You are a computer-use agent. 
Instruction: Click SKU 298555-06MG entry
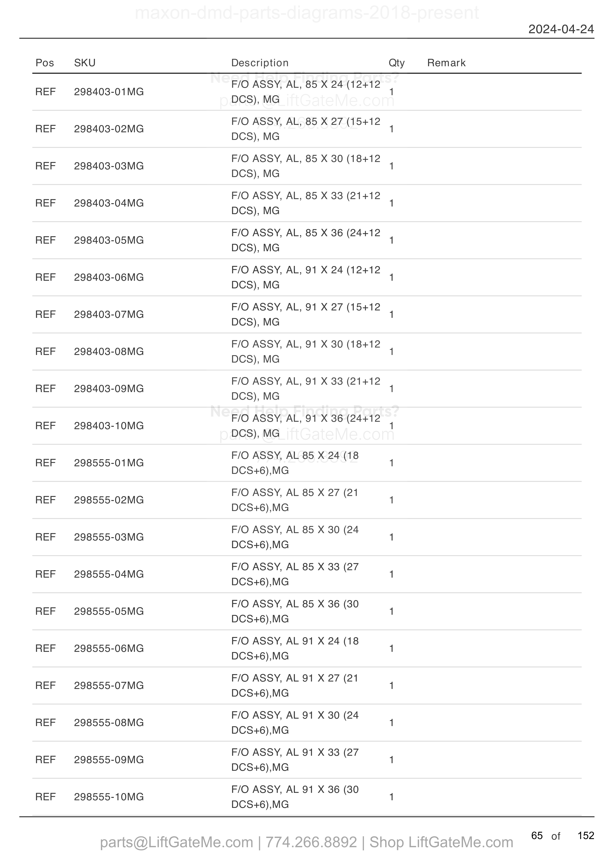point(109,648)
